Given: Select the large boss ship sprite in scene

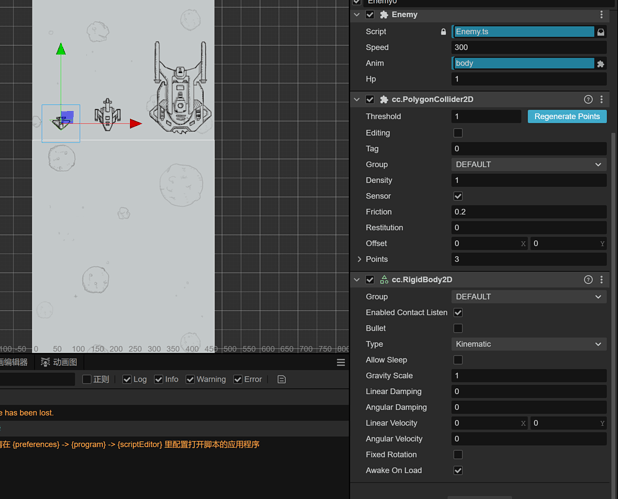Looking at the screenshot, I should 180,88.
